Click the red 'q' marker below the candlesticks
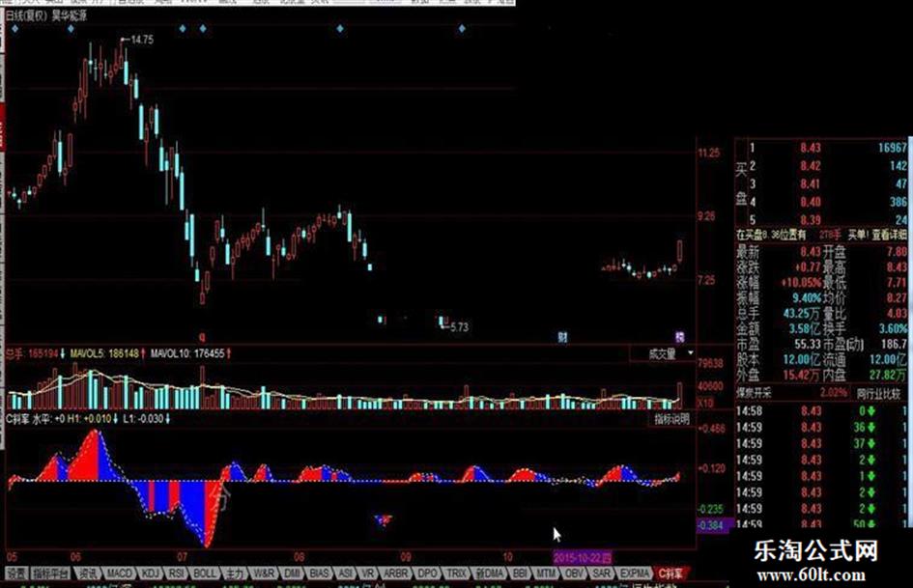 (202, 337)
